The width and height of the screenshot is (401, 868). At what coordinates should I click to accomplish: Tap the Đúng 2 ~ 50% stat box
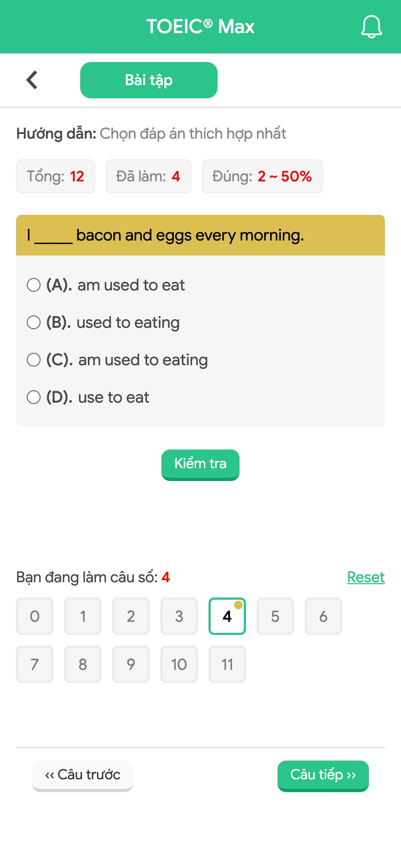(x=262, y=176)
